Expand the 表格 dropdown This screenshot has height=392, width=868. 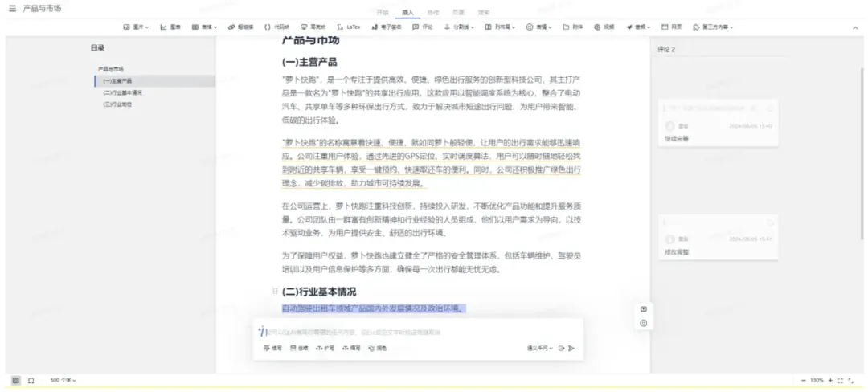[x=205, y=27]
